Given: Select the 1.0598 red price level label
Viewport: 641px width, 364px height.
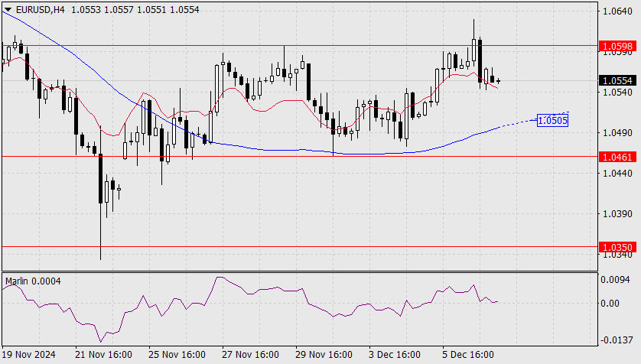Looking at the screenshot, I should point(617,46).
